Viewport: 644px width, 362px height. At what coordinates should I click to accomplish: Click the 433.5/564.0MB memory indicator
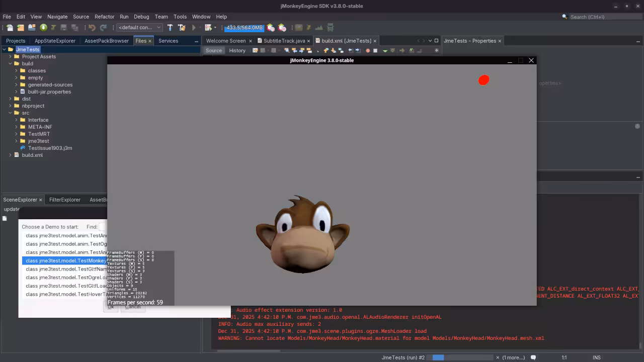tap(244, 28)
